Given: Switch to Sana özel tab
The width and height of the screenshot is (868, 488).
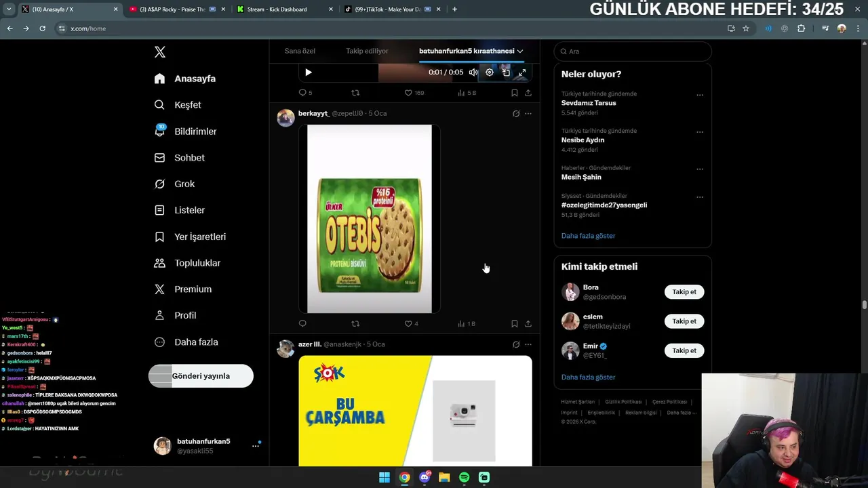Looking at the screenshot, I should point(300,51).
